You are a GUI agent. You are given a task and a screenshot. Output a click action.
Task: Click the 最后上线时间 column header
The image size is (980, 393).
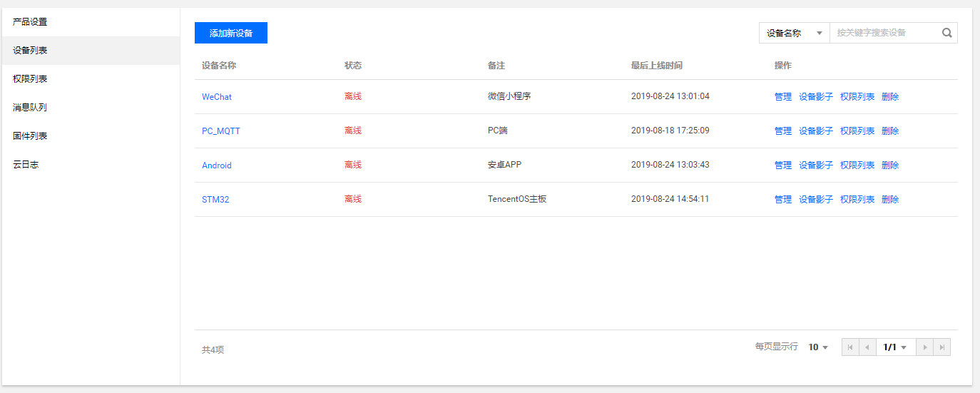(657, 66)
